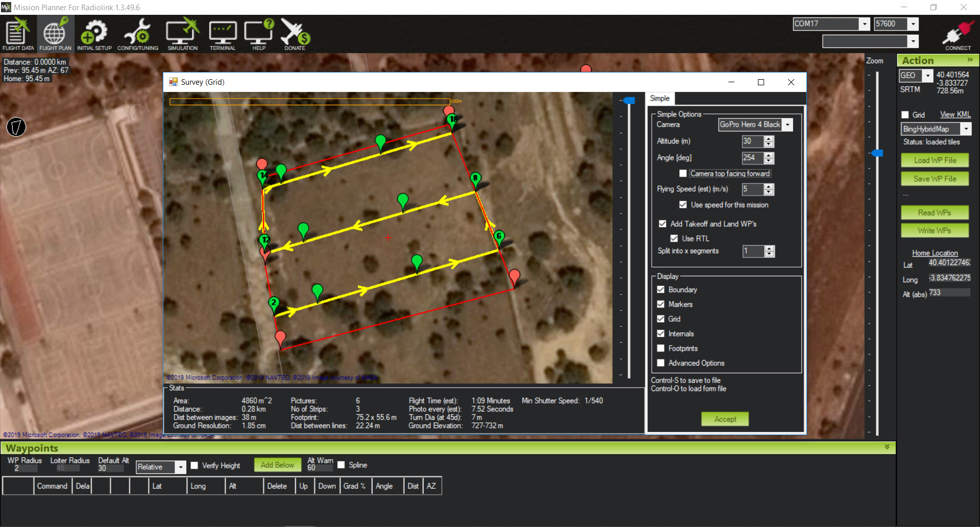Click the Connect plug icon

[x=958, y=35]
